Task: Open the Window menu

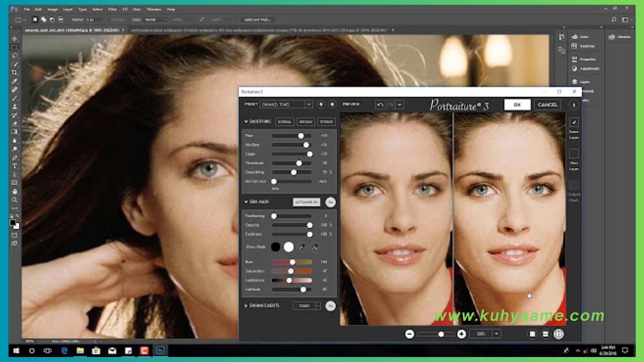Action: pyautogui.click(x=154, y=9)
